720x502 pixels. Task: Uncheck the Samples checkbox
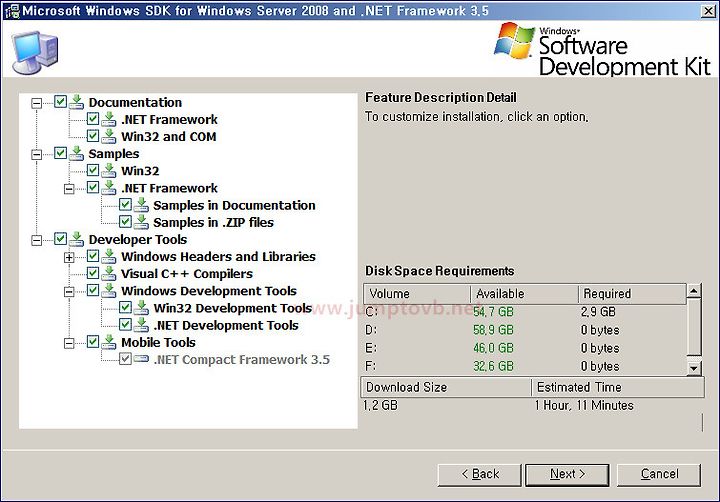coord(61,152)
